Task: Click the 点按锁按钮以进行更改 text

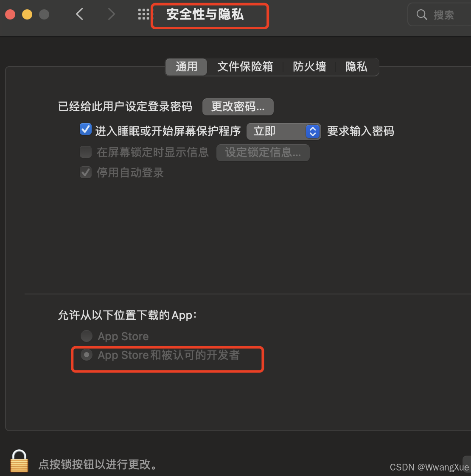Action: pos(98,465)
